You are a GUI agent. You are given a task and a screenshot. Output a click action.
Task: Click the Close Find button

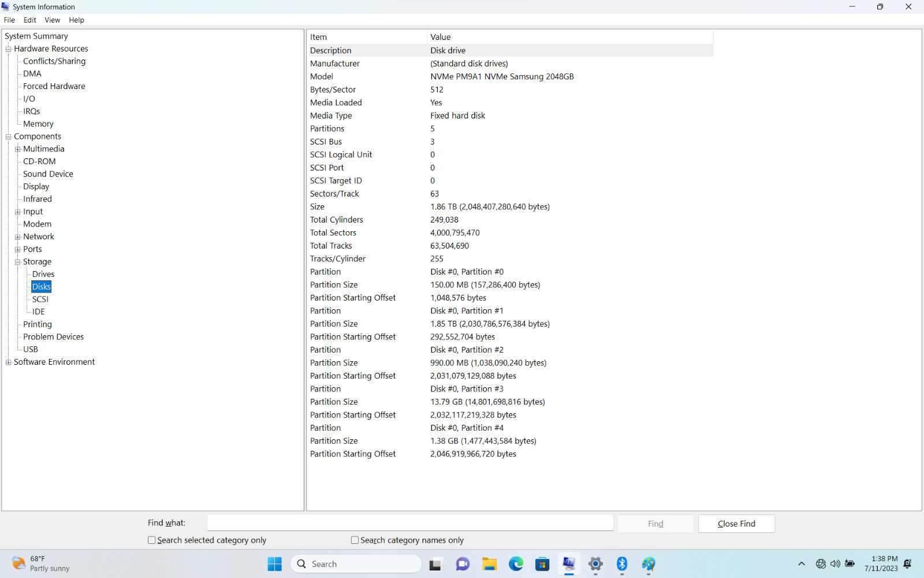pos(736,524)
